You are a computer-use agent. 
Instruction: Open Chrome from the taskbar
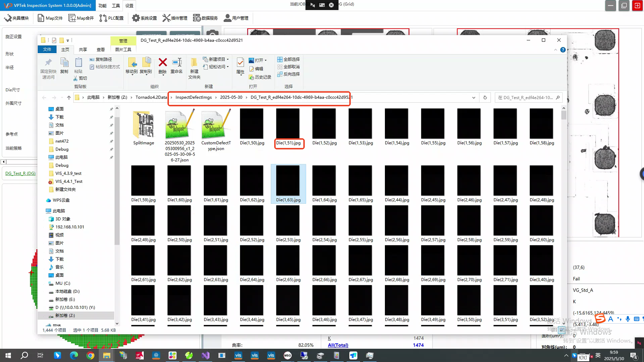pos(90,356)
